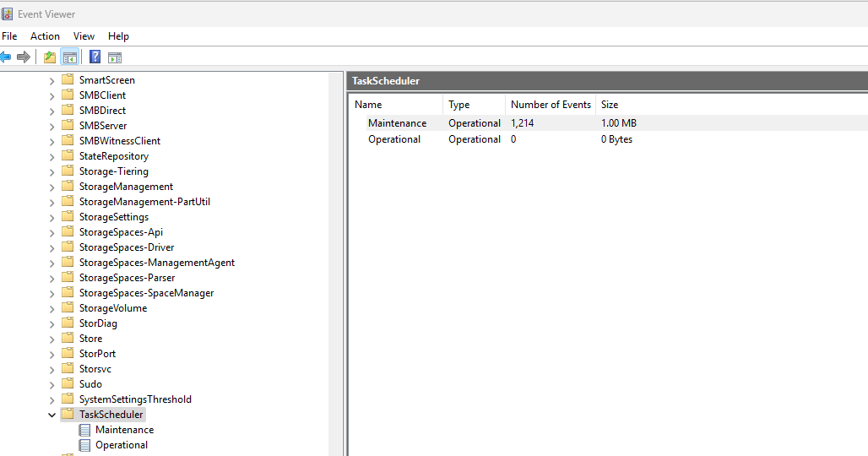Viewport: 868px width, 456px height.
Task: Sort list by Size column header
Action: pyautogui.click(x=610, y=105)
